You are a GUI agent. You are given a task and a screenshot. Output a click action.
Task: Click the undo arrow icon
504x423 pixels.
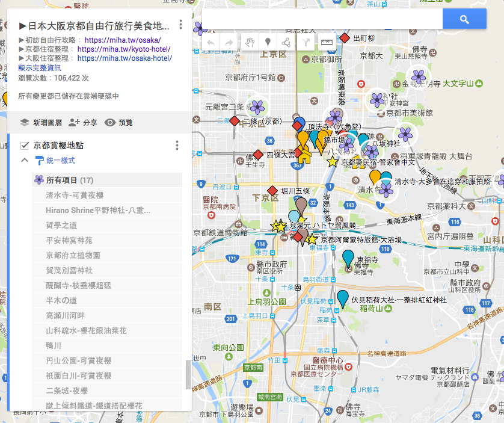[210, 42]
